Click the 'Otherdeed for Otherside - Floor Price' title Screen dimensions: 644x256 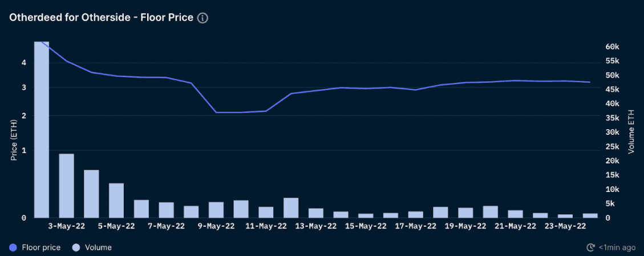[x=101, y=18]
